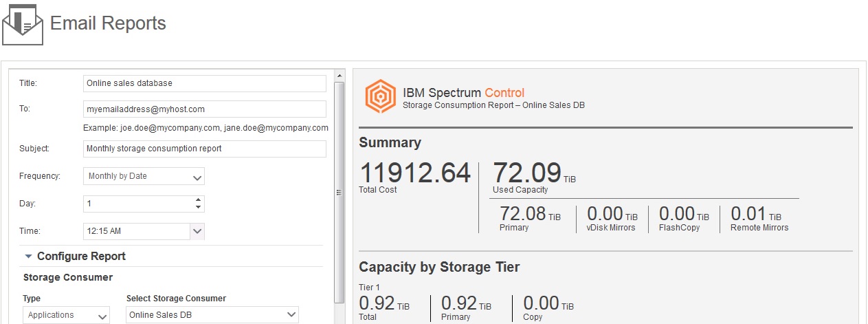The image size is (868, 324).
Task: Click the example email addresses hint text
Action: (x=205, y=128)
